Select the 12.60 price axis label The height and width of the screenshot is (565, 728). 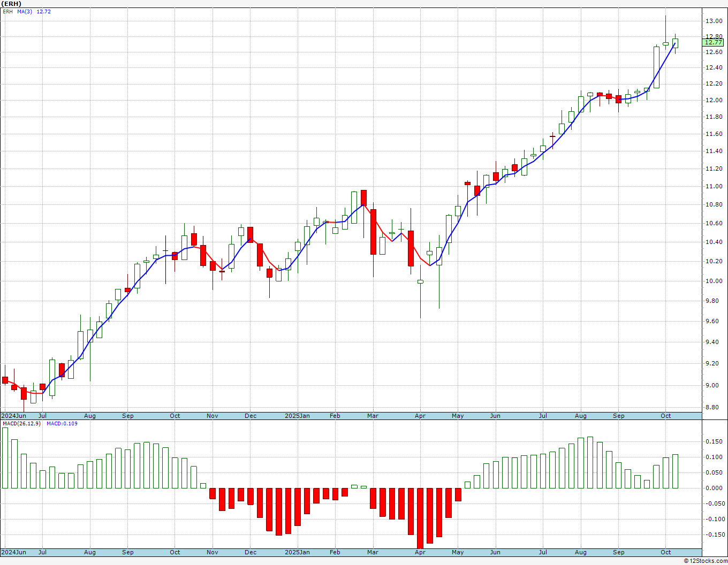tap(714, 52)
